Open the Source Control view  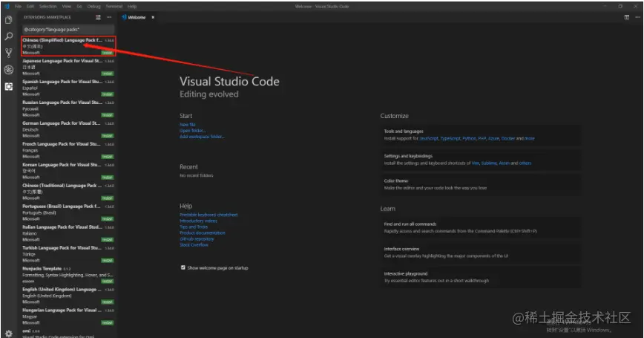pyautogui.click(x=9, y=53)
